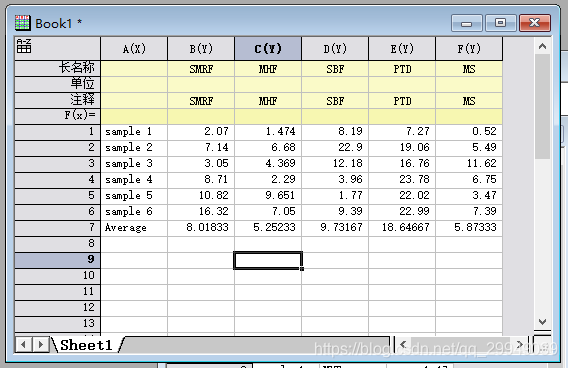Click the vertical scrollbar thumb
This screenshot has width=568, height=368.
tap(542, 106)
